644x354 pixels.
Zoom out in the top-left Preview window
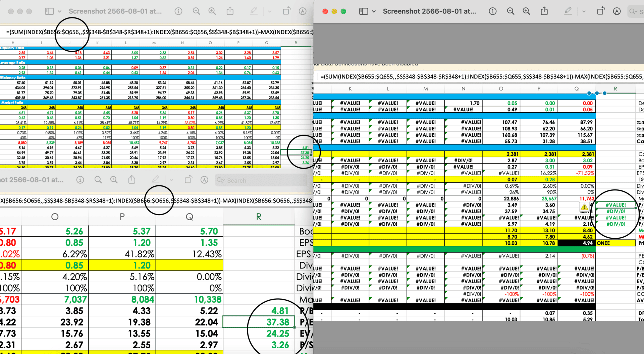(x=196, y=11)
